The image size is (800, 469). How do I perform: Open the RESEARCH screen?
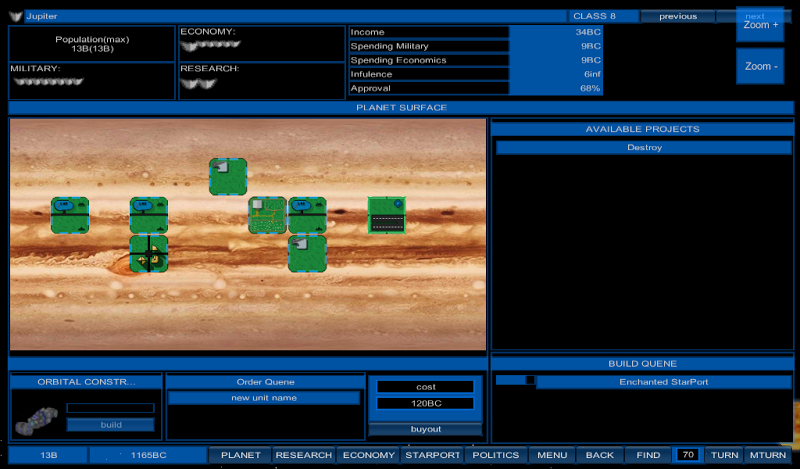point(304,455)
